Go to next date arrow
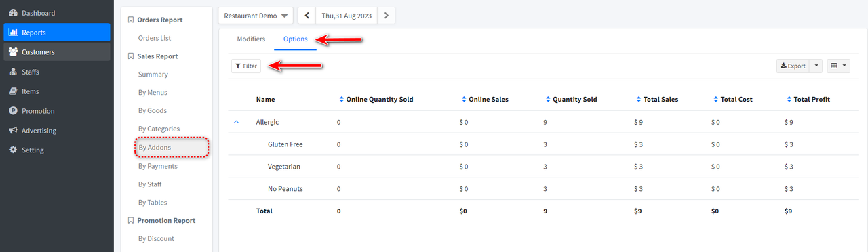This screenshot has width=868, height=252. [387, 15]
